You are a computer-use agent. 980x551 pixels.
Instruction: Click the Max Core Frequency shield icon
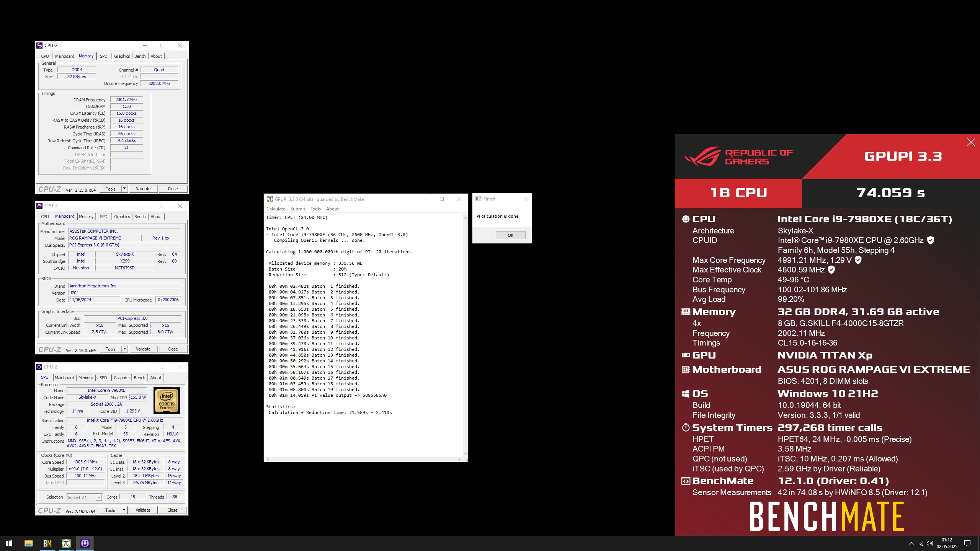[858, 260]
